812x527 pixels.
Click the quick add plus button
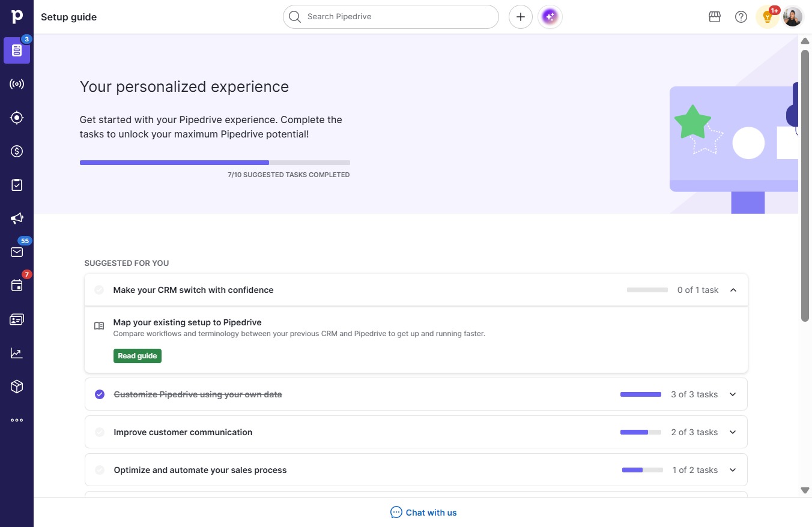[521, 17]
